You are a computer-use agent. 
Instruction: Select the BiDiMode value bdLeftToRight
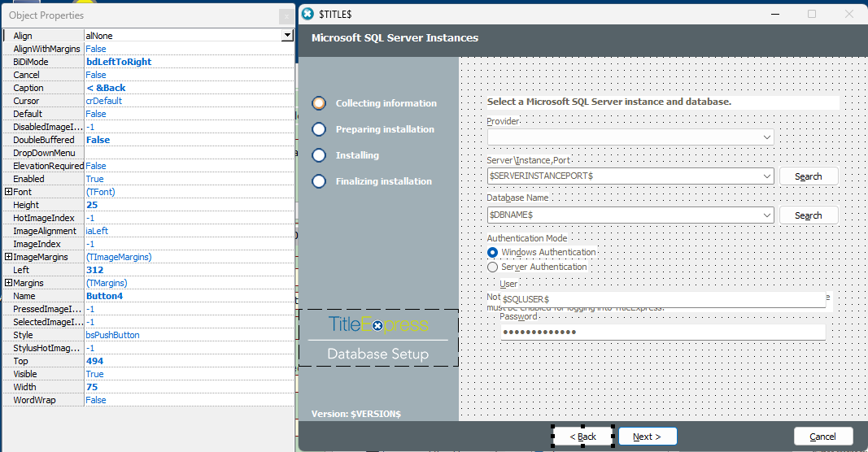coord(119,62)
